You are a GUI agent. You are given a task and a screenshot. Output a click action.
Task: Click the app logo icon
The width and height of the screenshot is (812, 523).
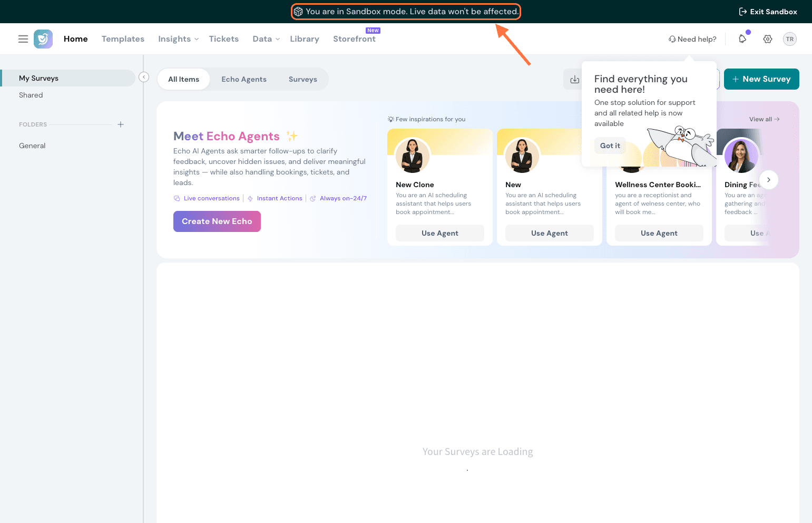(43, 39)
